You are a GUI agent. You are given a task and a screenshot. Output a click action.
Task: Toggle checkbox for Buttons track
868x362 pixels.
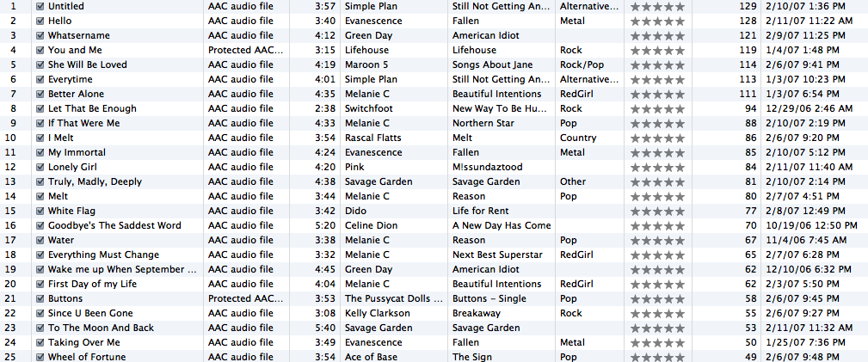tap(40, 298)
